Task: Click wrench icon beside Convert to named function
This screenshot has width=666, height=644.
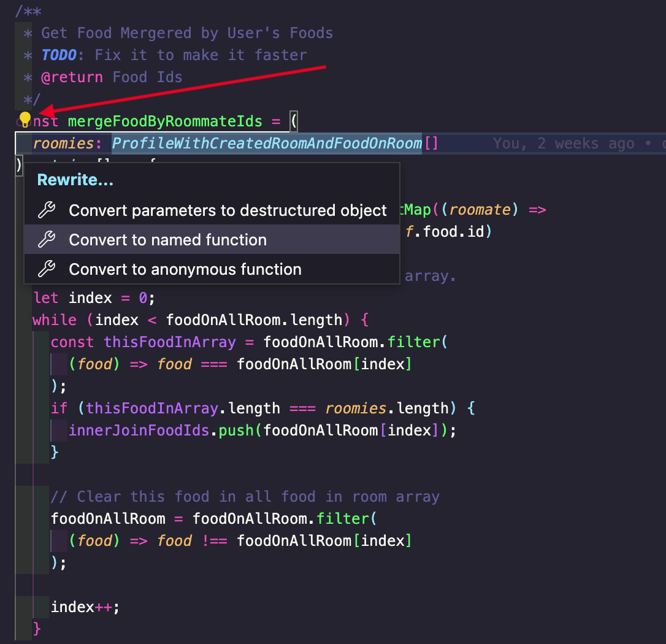Action: coord(47,239)
